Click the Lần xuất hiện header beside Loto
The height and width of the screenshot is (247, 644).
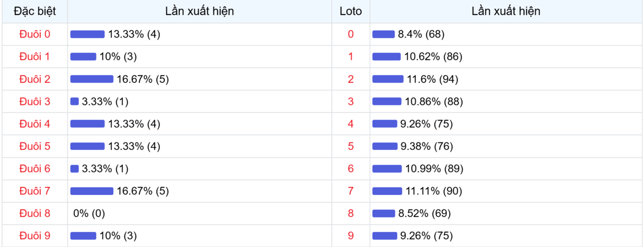coord(506,11)
